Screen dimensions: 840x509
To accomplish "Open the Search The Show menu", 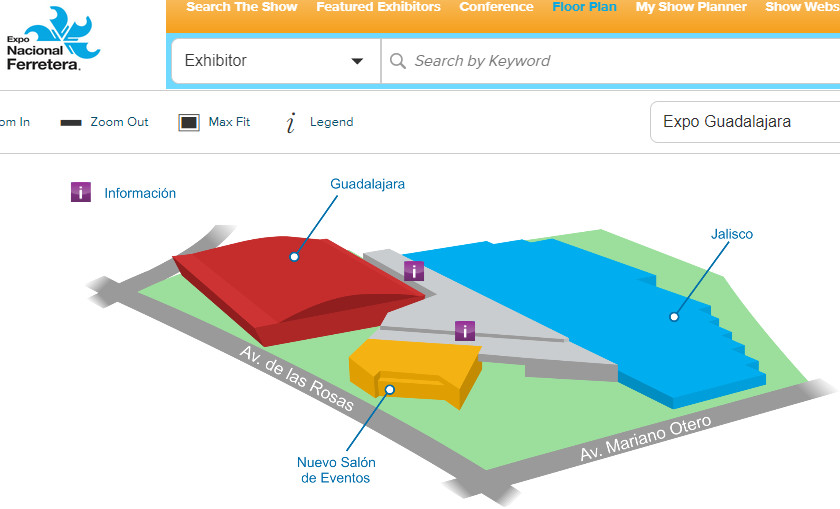I will click(241, 7).
